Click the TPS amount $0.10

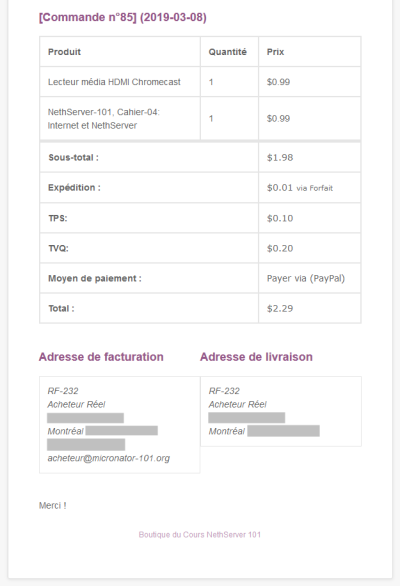[280, 218]
